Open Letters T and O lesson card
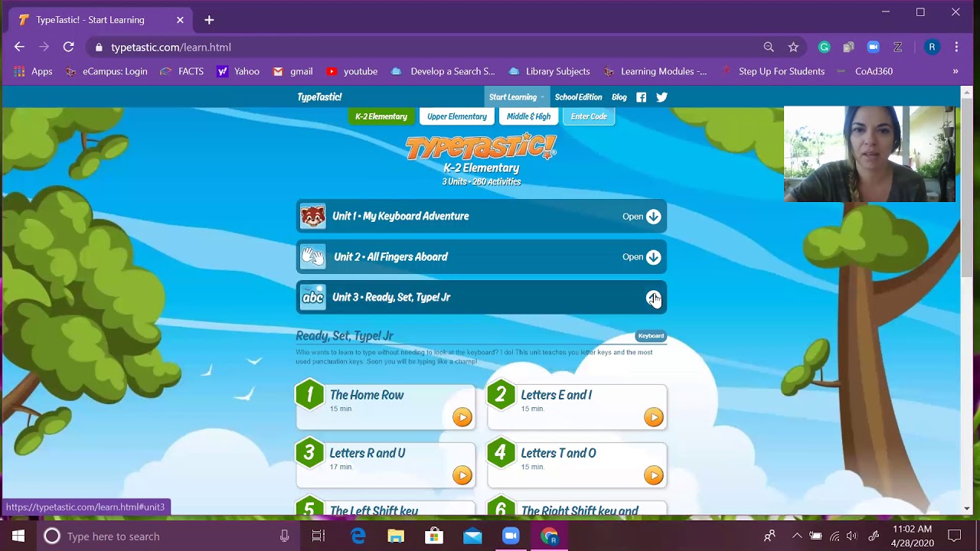This screenshot has height=551, width=980. coord(577,464)
